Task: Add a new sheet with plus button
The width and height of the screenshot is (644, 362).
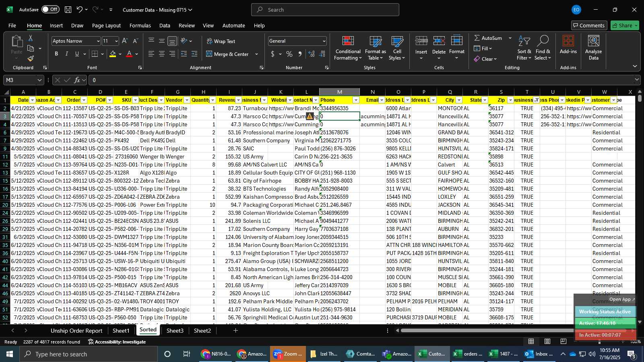Action: pyautogui.click(x=235, y=331)
